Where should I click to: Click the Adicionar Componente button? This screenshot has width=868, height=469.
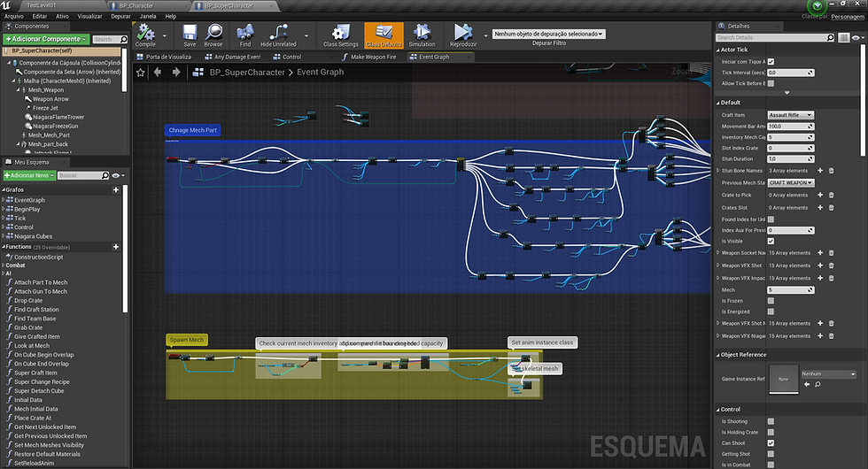click(x=46, y=39)
